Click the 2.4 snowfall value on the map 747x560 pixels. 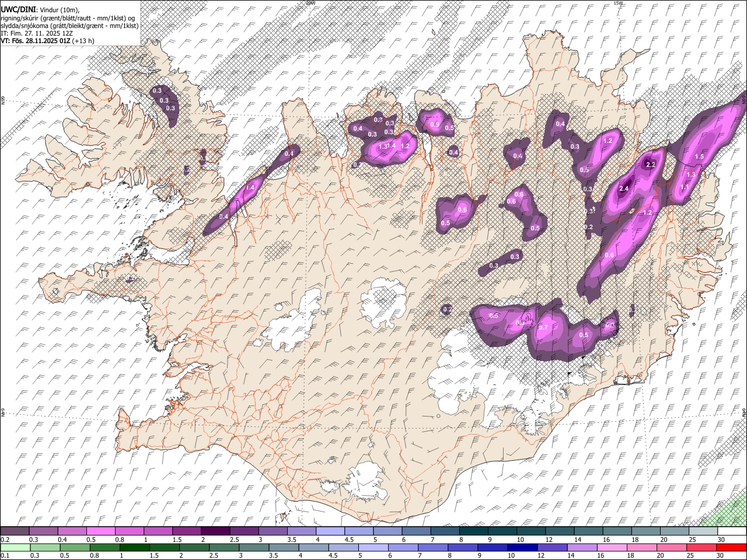click(624, 188)
